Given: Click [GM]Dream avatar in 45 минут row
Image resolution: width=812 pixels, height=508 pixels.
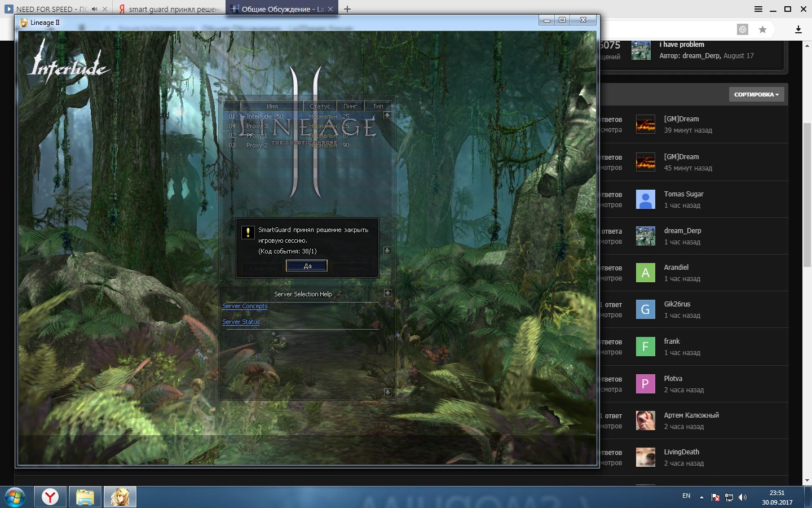Looking at the screenshot, I should point(646,162).
